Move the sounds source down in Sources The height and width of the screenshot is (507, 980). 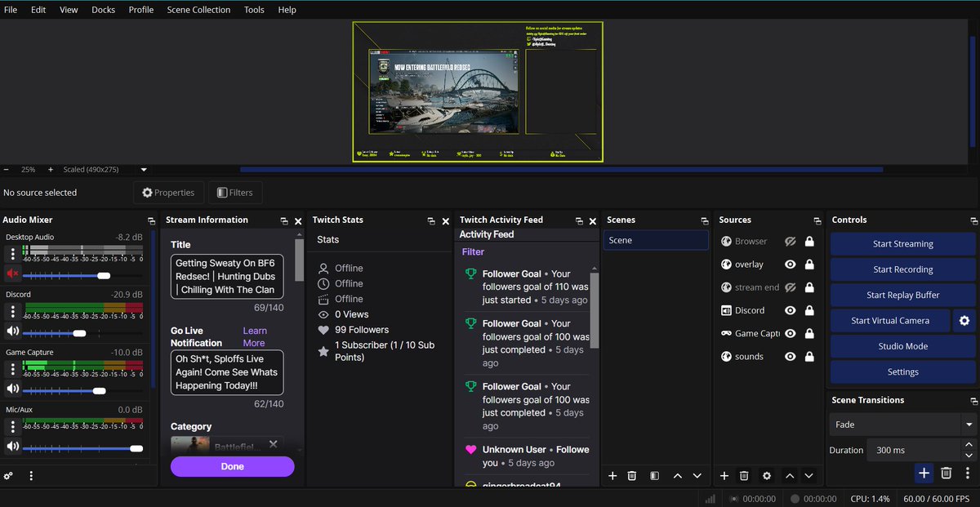click(809, 475)
